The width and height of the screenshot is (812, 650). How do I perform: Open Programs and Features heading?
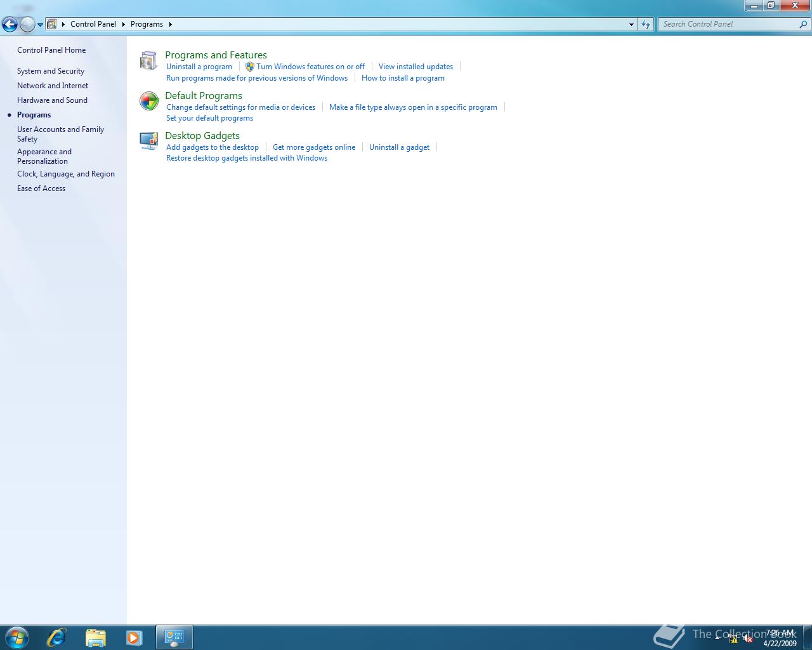pyautogui.click(x=216, y=55)
